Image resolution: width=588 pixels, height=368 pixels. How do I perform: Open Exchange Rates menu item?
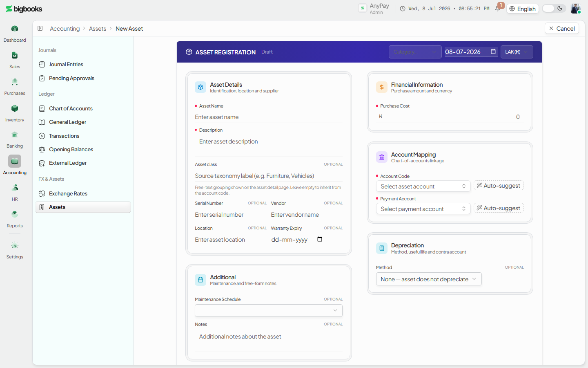click(x=83, y=193)
